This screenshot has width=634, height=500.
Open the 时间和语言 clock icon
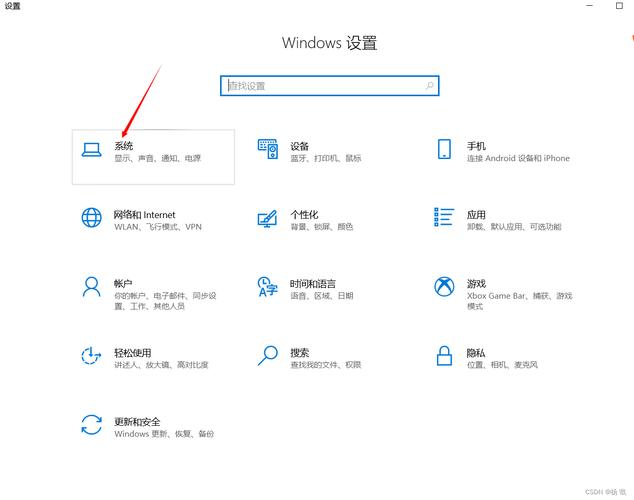pos(267,287)
